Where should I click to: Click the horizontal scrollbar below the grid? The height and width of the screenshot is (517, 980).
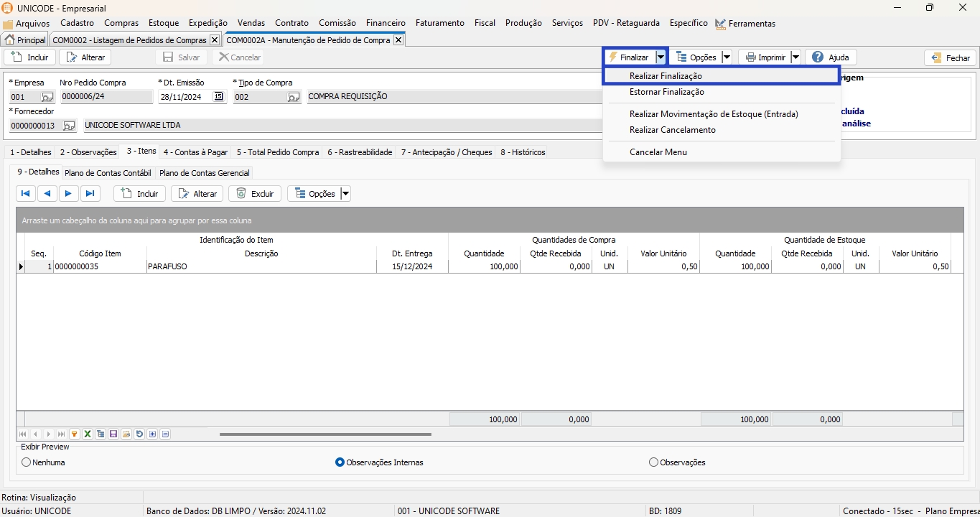coord(325,434)
